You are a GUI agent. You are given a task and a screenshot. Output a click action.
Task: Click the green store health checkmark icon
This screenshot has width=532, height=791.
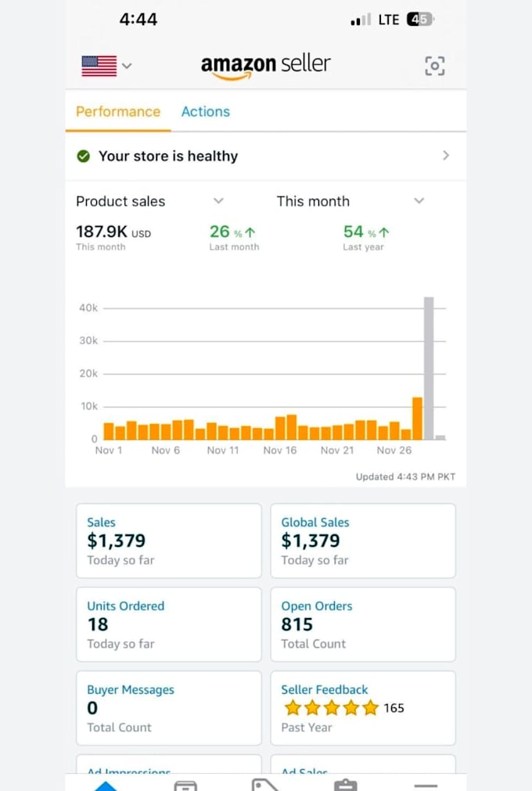(x=83, y=156)
